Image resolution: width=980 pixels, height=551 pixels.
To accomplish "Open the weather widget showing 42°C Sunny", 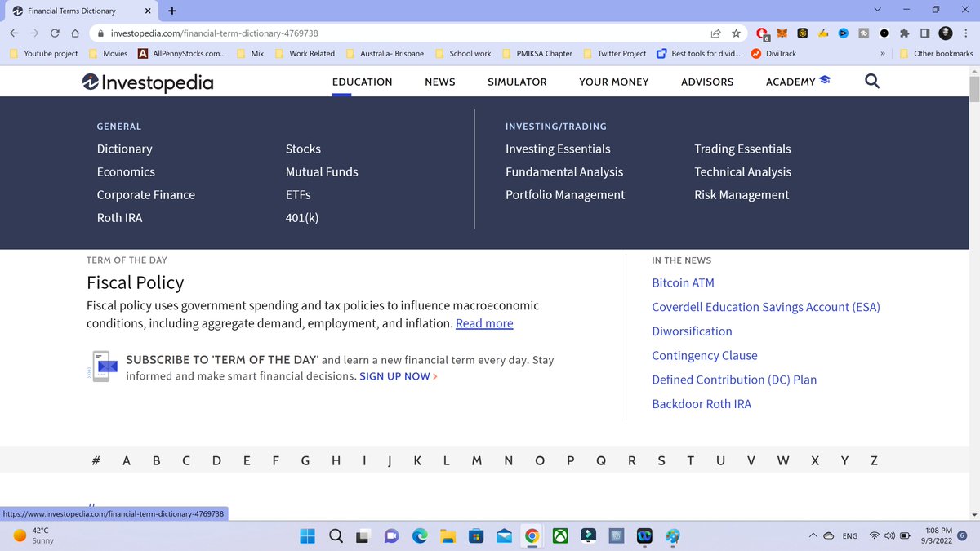I will click(32, 535).
